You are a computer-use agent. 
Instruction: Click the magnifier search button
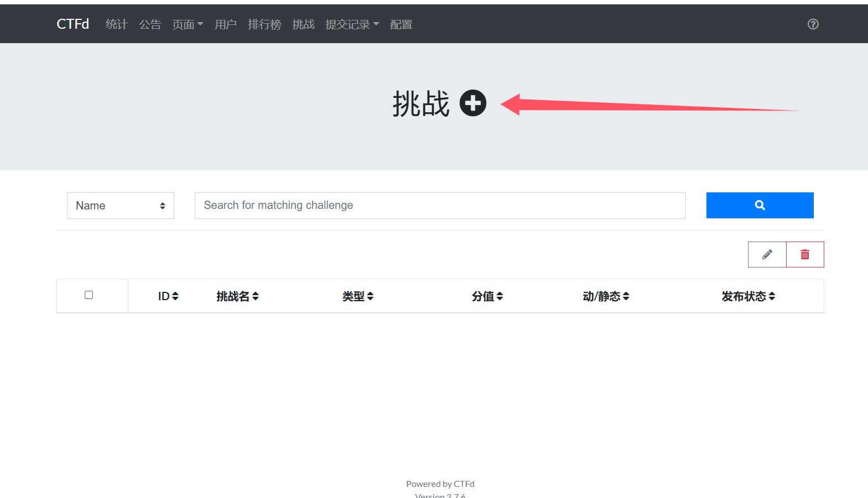(x=760, y=205)
